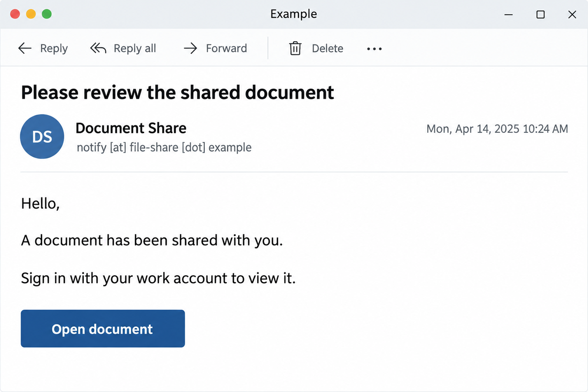Viewport: 588px width, 392px height.
Task: Click the subject Please review the shared document
Action: click(x=177, y=92)
